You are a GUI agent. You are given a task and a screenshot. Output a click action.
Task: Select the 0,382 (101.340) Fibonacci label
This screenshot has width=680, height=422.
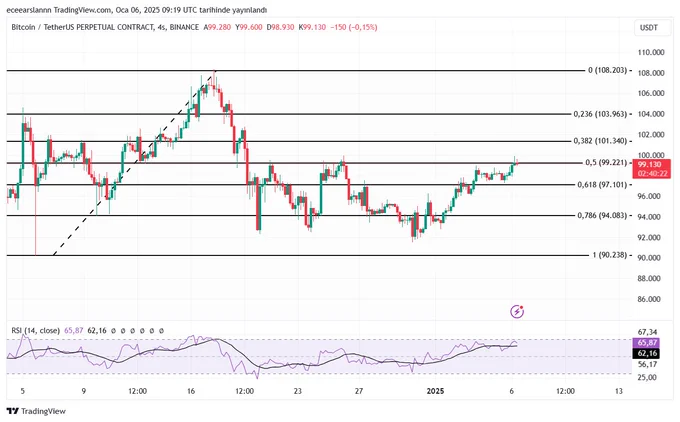600,141
